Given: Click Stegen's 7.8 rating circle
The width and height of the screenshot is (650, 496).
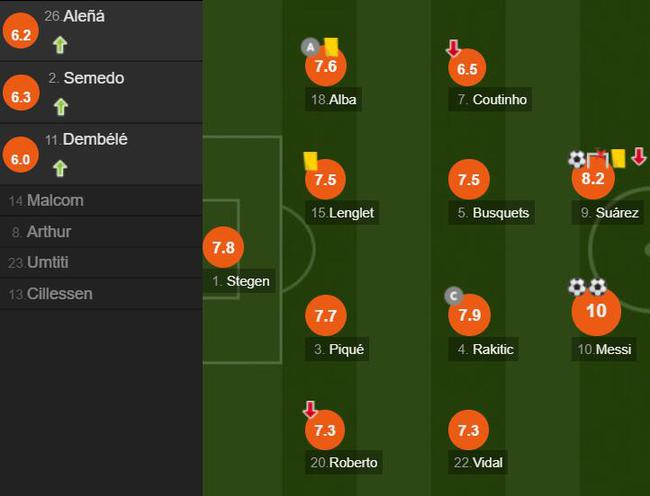Looking at the screenshot, I should (x=223, y=247).
